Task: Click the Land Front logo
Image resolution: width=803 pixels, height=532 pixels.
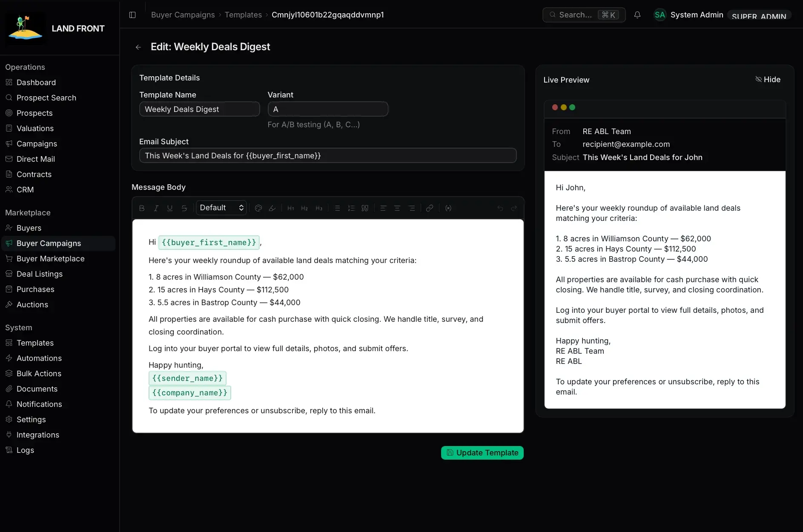Action: [x=26, y=28]
